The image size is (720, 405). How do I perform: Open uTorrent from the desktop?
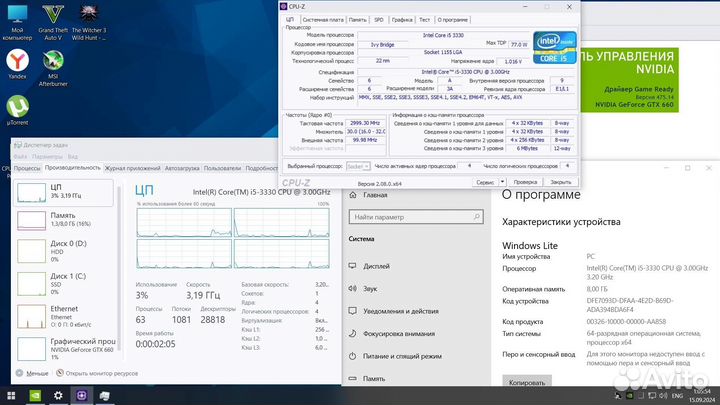(x=17, y=107)
